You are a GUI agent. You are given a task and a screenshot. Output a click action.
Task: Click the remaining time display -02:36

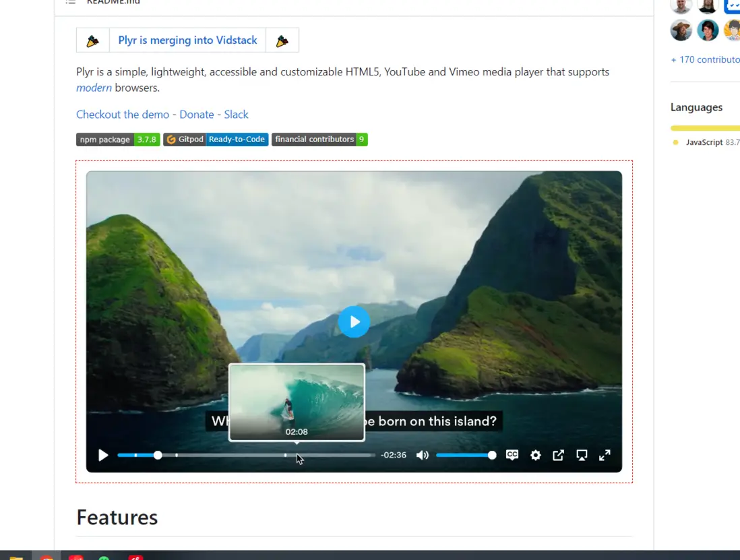[394, 456]
